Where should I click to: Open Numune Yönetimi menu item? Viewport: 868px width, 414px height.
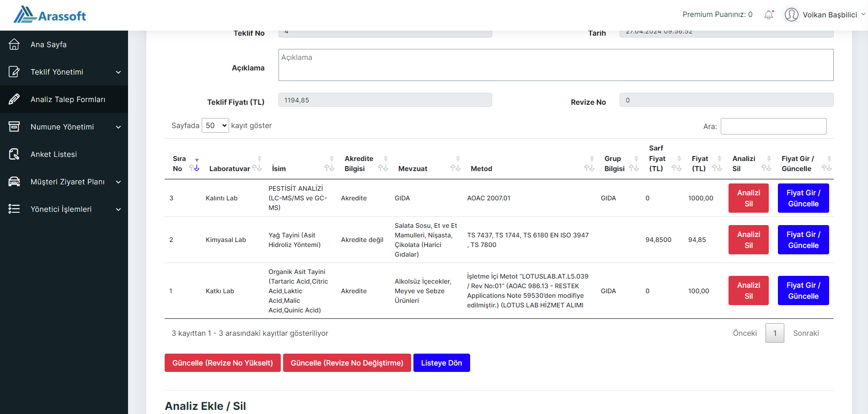[x=64, y=127]
